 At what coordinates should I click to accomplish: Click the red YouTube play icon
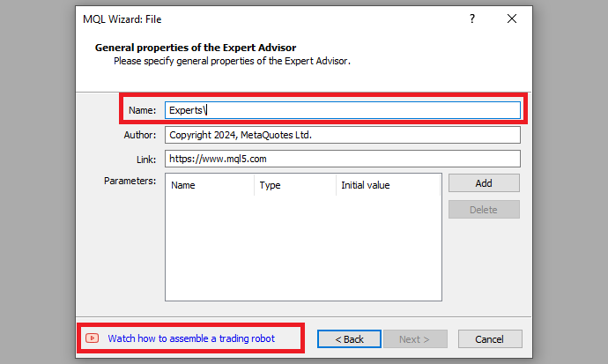point(92,338)
